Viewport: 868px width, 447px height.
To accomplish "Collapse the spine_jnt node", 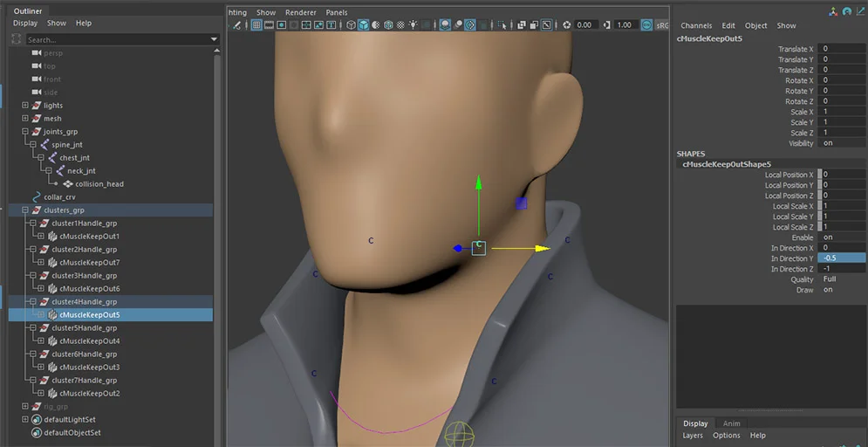I will [32, 145].
